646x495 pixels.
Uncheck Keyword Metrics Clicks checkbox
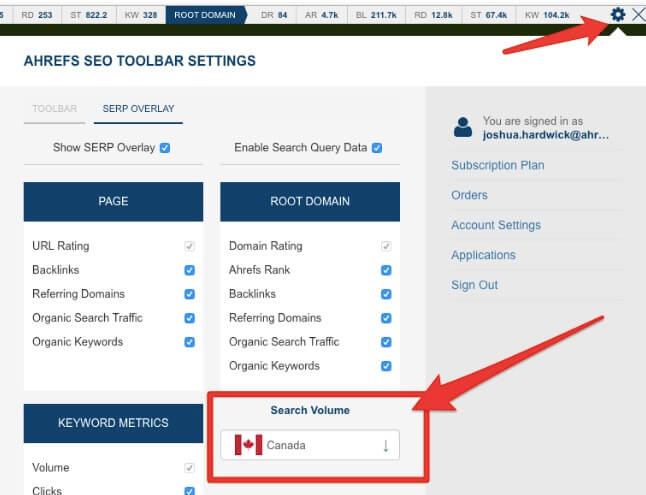click(x=189, y=491)
